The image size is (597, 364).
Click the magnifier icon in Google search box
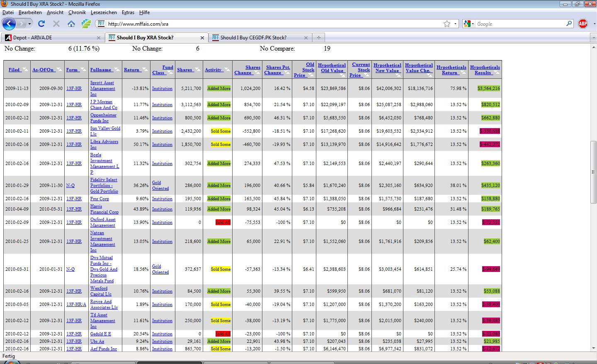569,24
